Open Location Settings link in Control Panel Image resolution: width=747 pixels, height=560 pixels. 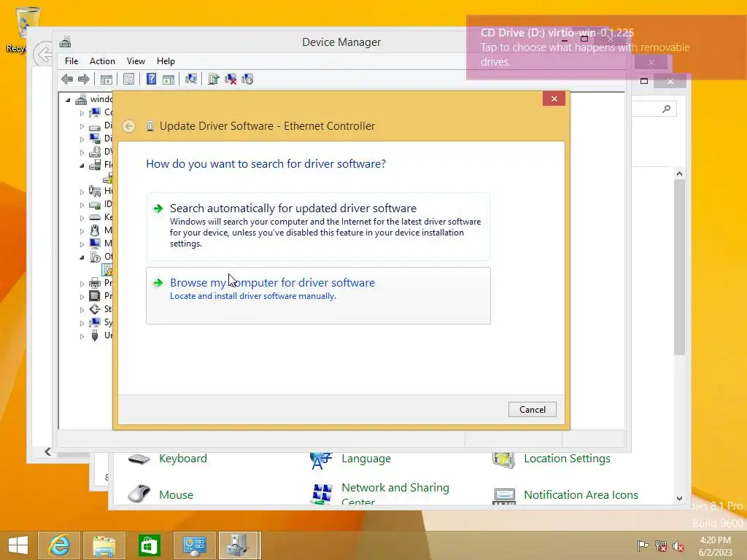pyautogui.click(x=567, y=459)
